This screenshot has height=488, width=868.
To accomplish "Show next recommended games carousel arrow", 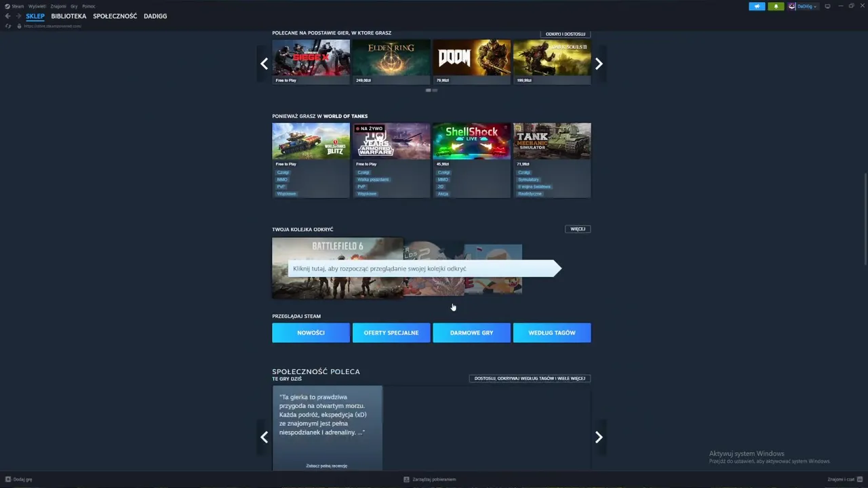I will click(599, 64).
